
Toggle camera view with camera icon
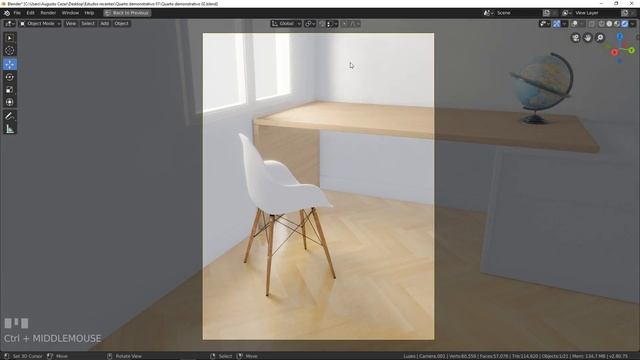tap(576, 38)
